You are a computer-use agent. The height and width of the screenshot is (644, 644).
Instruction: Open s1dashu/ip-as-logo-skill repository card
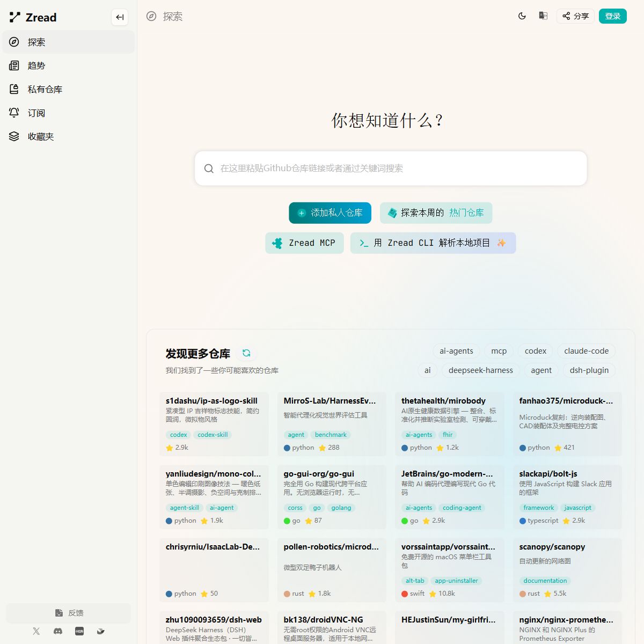(214, 424)
